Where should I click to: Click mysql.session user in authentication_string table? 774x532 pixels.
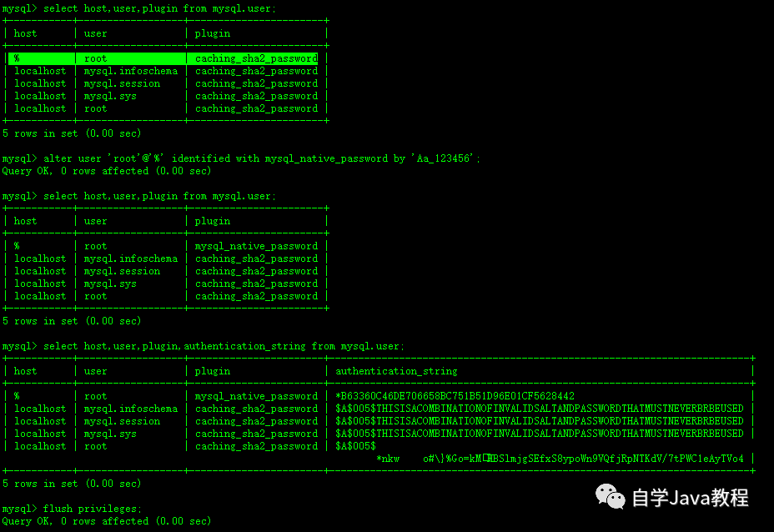pyautogui.click(x=122, y=421)
